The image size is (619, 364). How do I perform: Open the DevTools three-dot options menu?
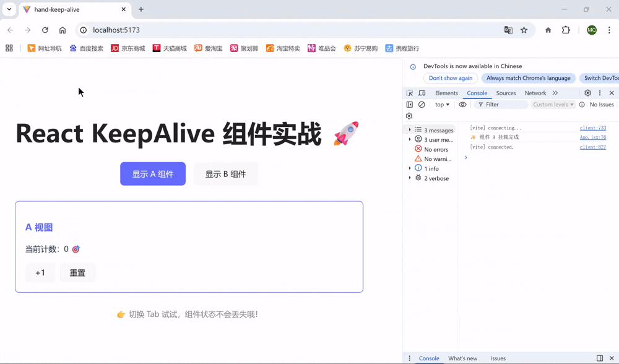599,93
